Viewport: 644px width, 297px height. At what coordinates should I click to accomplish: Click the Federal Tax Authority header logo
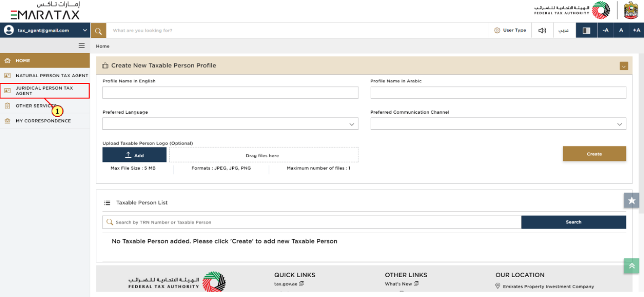coord(572,10)
